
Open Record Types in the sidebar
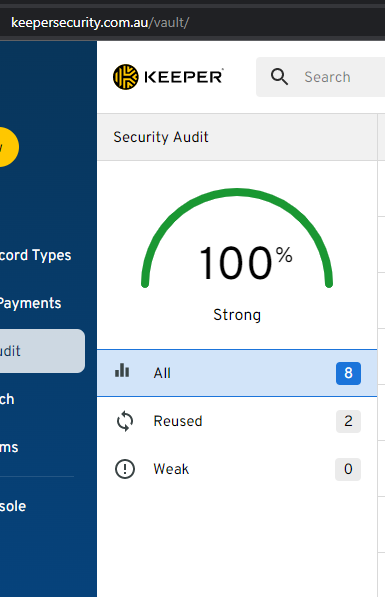(35, 255)
